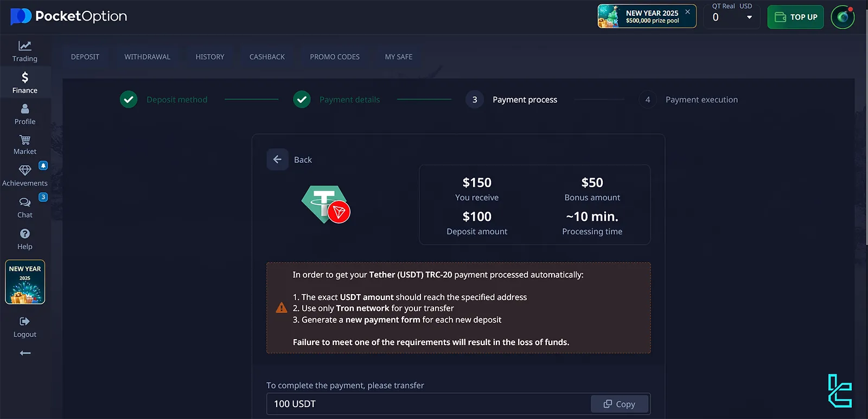This screenshot has width=868, height=419.
Task: Click the PocketOption logo
Action: (x=69, y=17)
